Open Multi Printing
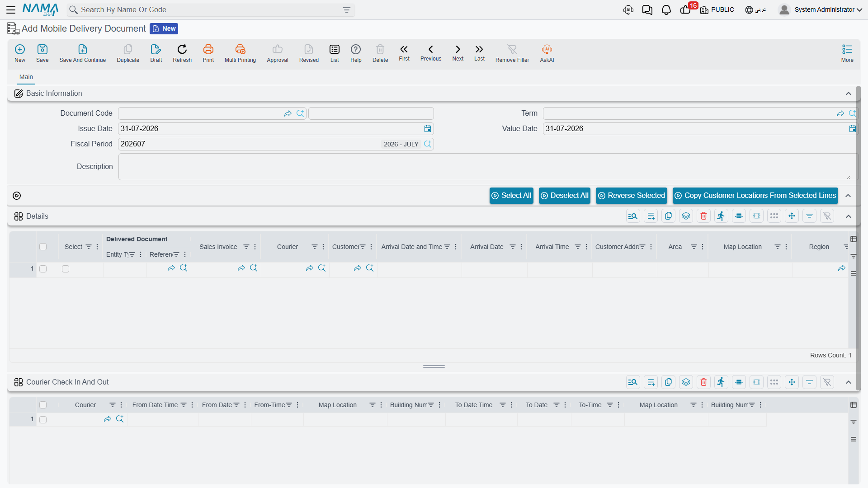Viewport: 868px width, 488px height. (x=240, y=53)
